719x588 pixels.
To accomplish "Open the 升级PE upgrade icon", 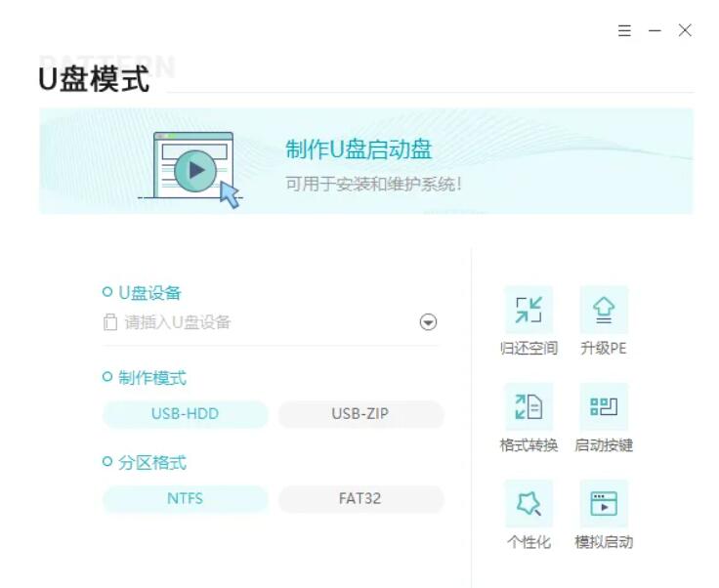I will point(604,310).
